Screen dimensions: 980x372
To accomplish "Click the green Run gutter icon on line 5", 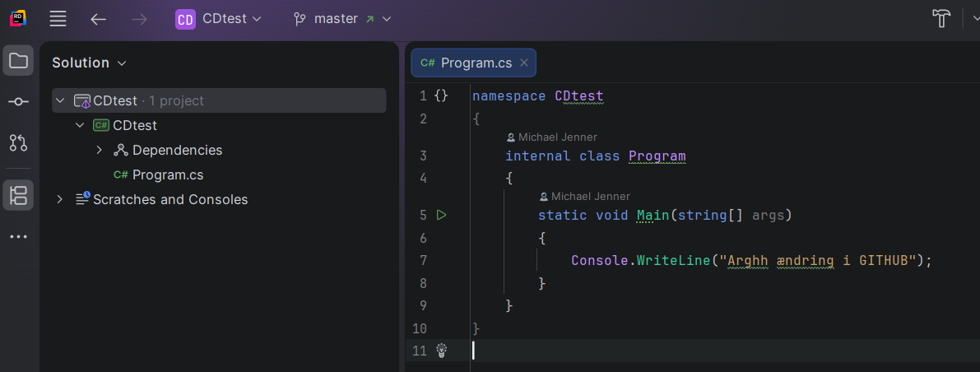I will (x=441, y=215).
